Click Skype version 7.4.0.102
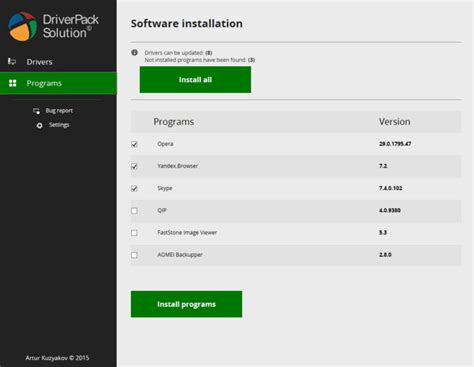Viewport: 474px width, 367px height. click(x=390, y=188)
